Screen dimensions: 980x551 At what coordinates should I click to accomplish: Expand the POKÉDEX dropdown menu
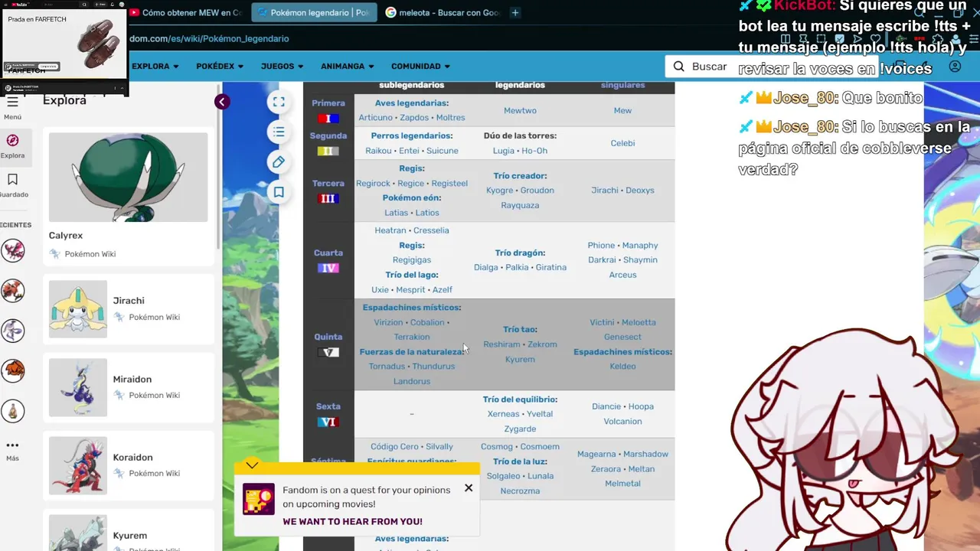[220, 67]
